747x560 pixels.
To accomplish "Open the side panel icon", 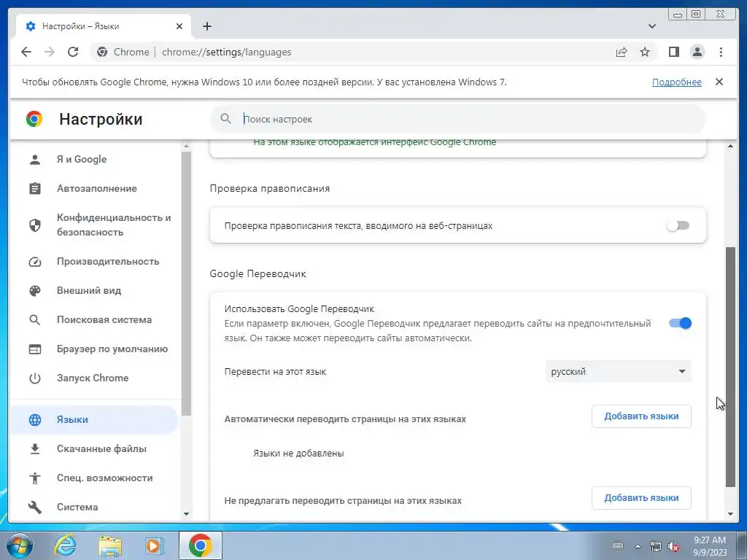I will point(673,52).
